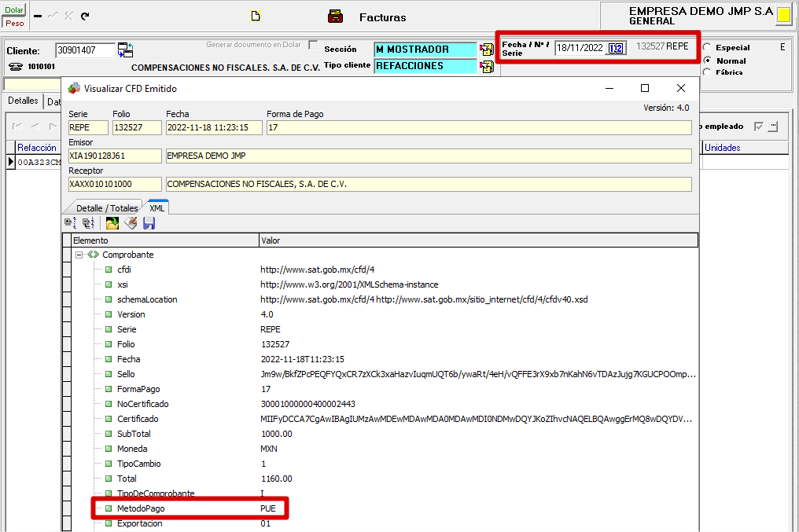The image size is (799, 532).
Task: Click the Refacción column header
Action: point(37,148)
